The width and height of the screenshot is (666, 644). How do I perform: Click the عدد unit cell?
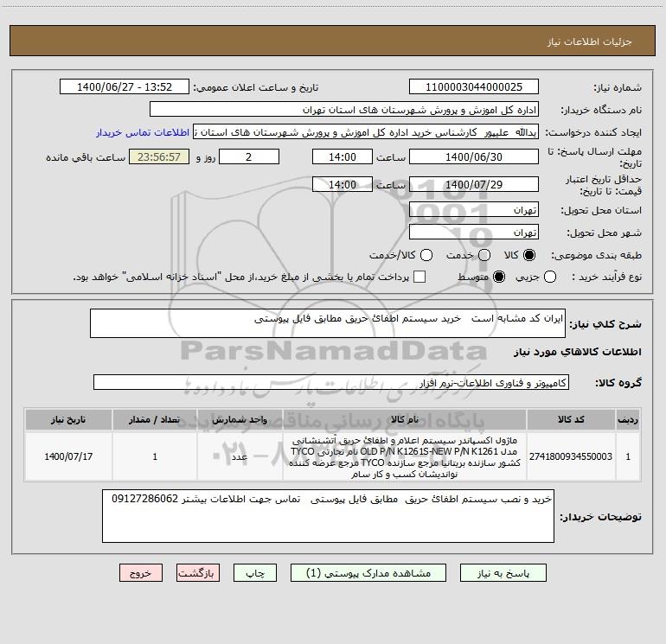tap(240, 456)
